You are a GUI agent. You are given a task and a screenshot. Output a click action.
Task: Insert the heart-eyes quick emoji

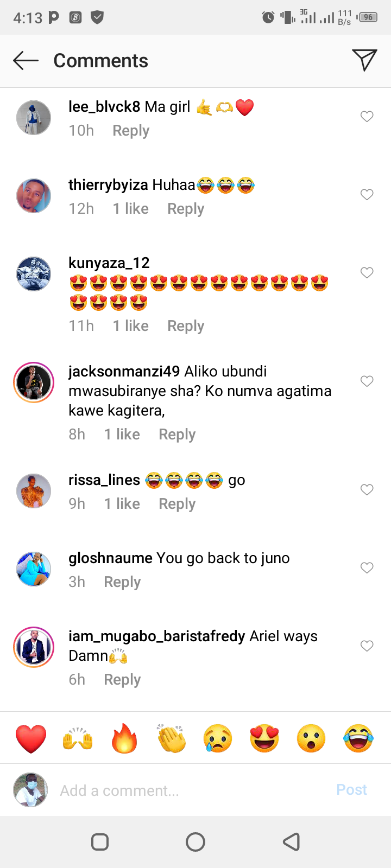click(264, 738)
